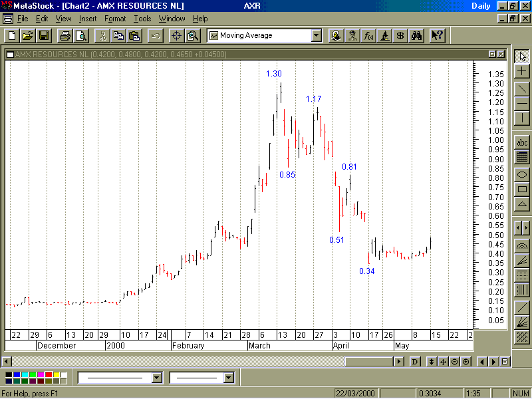
Task: Click the microscope icon in the toolbar
Action: [384, 36]
